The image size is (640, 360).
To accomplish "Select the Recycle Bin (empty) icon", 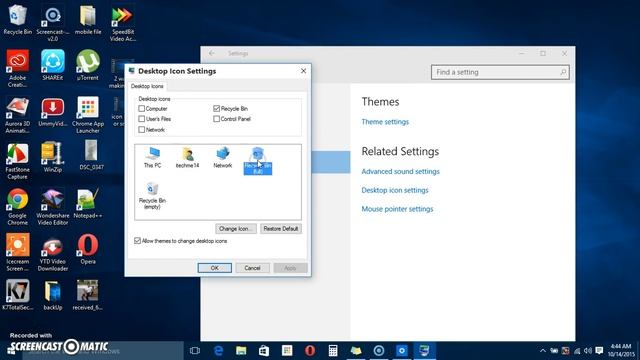I will [x=152, y=196].
